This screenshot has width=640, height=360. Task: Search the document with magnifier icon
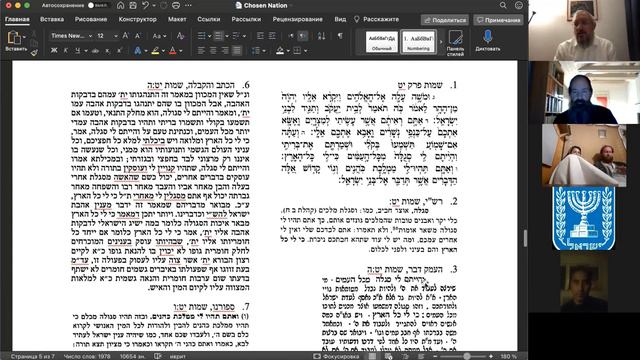coord(503,5)
